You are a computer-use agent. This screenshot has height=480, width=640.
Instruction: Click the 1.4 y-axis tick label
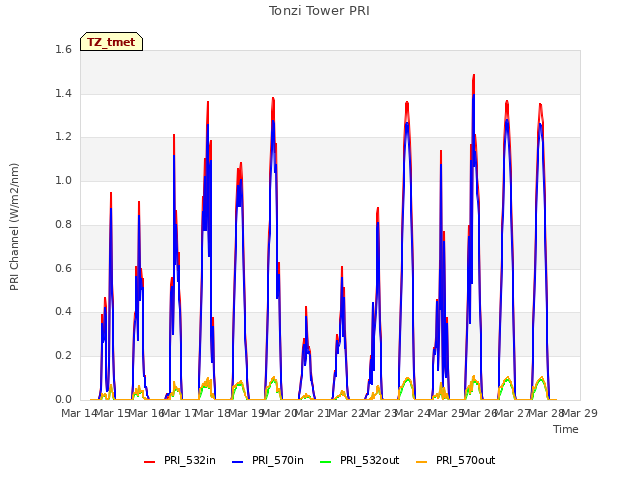[63, 94]
